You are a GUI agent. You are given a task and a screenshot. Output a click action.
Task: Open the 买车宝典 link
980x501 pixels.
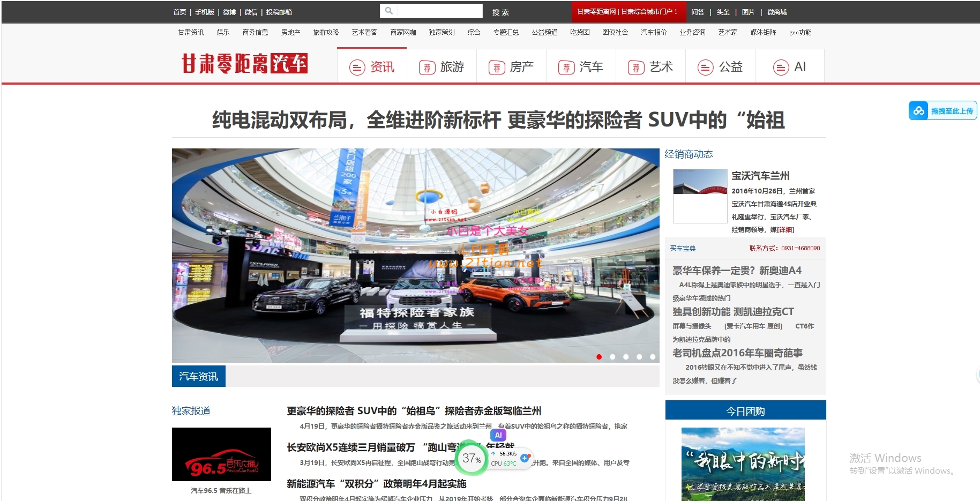pos(683,248)
